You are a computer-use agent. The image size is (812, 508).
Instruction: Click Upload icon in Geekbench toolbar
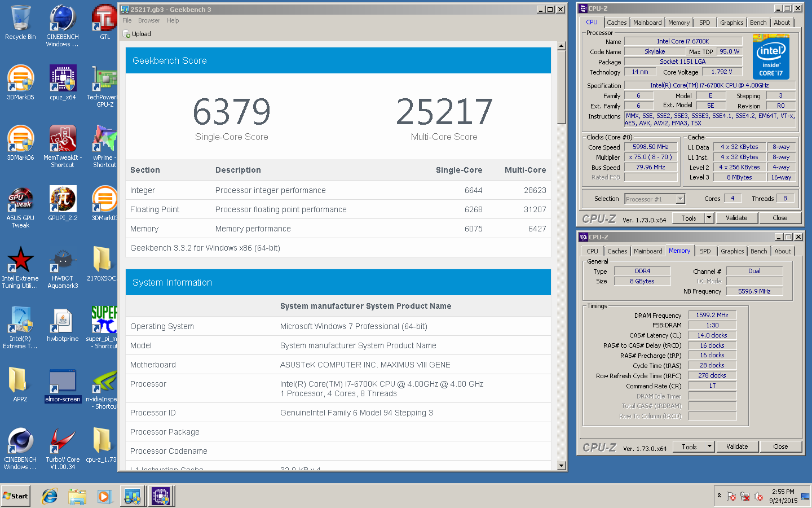[x=137, y=34]
